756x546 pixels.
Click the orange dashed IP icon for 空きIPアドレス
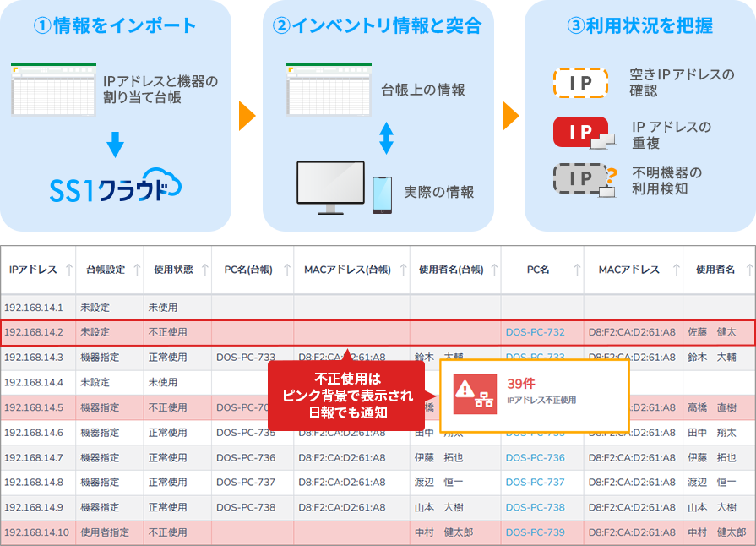click(x=580, y=83)
